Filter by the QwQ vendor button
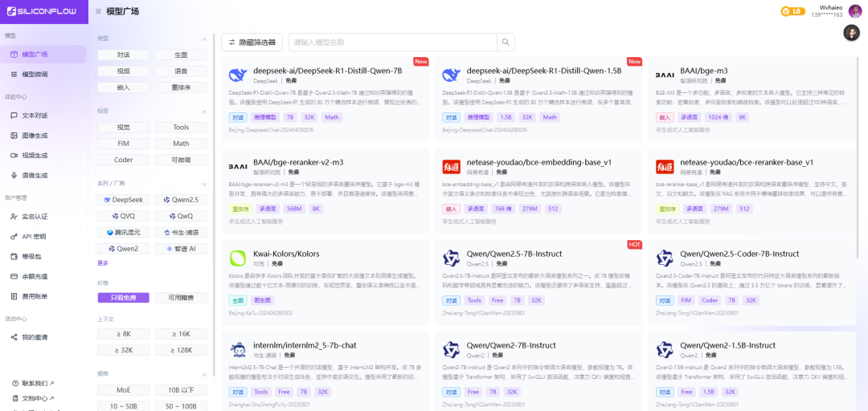 pos(181,216)
